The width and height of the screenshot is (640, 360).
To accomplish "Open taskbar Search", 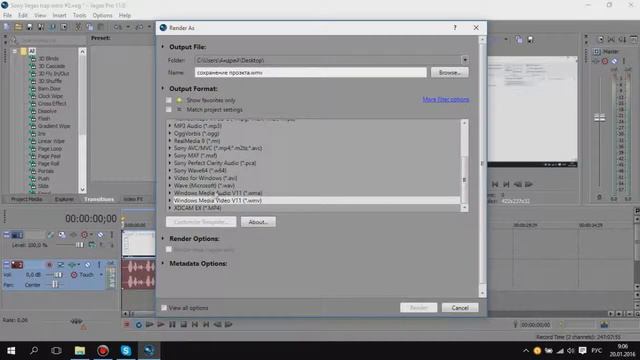I will [34, 351].
